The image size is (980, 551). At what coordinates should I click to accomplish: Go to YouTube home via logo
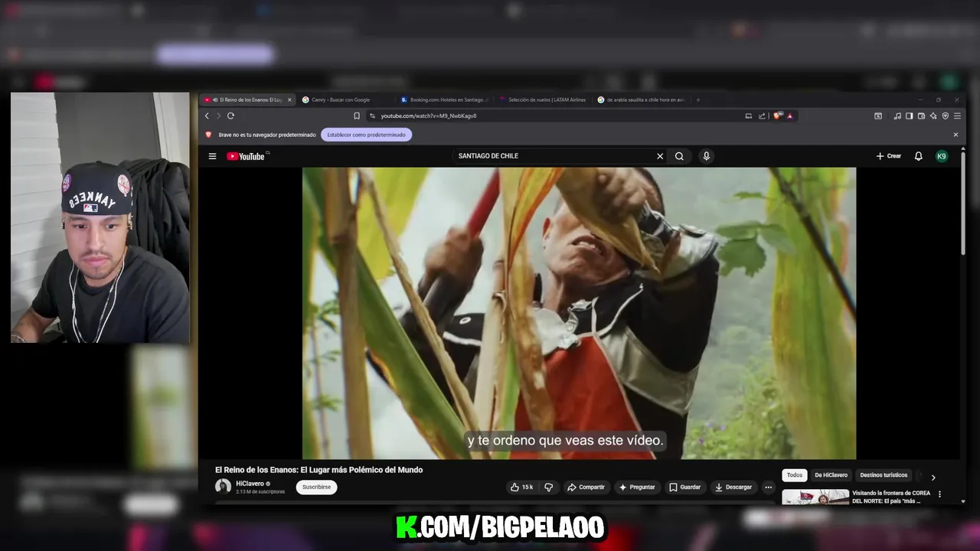pos(246,156)
